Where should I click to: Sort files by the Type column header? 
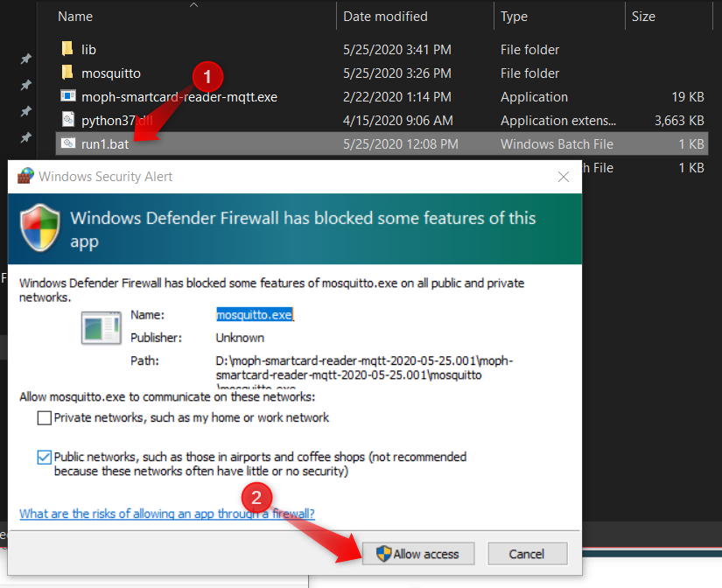pos(514,17)
